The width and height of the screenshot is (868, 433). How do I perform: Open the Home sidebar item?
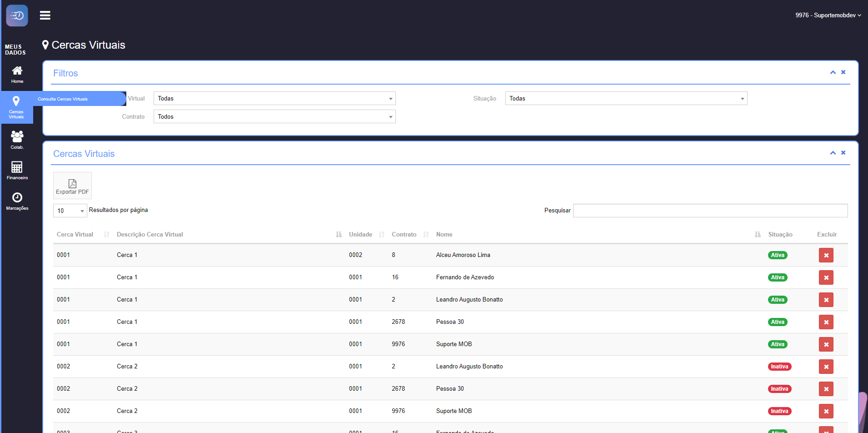(x=17, y=75)
